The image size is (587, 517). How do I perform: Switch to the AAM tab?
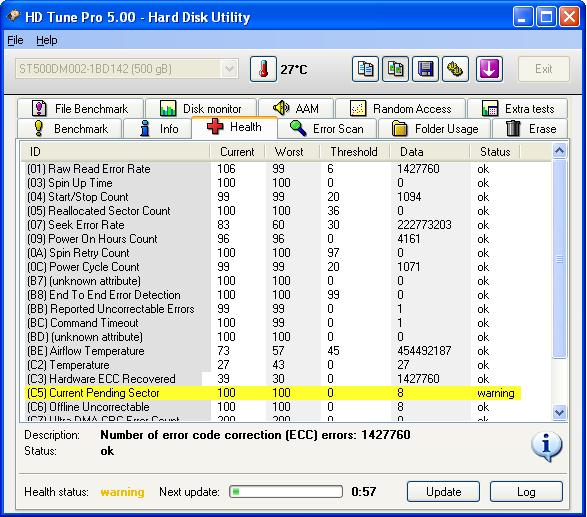pyautogui.click(x=296, y=109)
